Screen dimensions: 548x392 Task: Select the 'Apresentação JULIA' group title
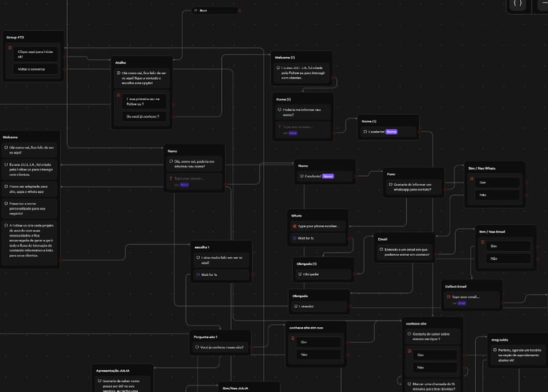coord(113,371)
